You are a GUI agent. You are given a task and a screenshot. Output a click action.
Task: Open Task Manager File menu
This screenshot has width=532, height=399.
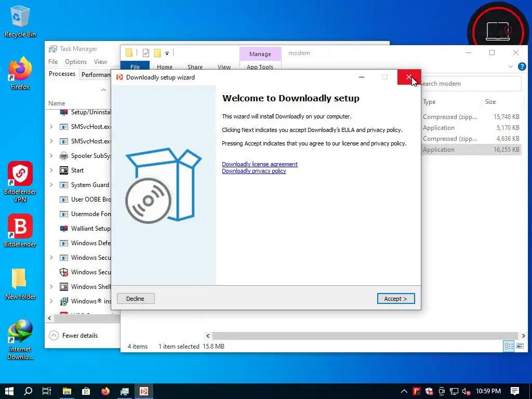point(53,62)
